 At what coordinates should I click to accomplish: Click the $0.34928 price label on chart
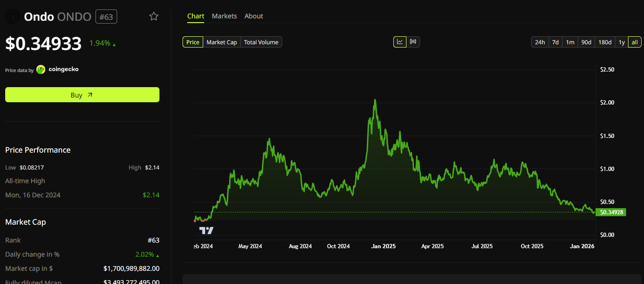click(612, 212)
